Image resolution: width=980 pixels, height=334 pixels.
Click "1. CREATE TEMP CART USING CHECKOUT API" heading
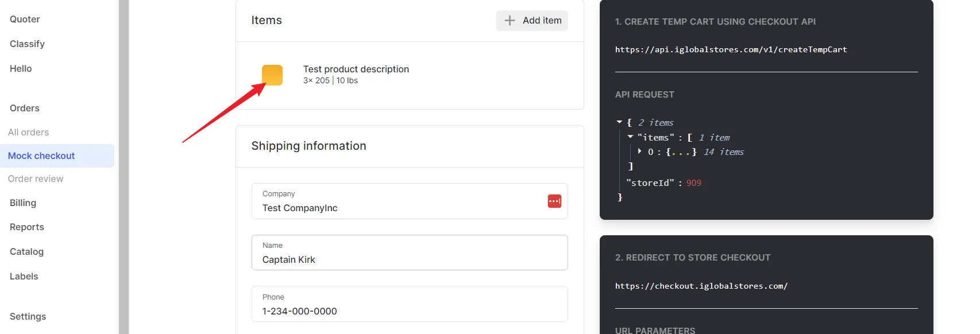coord(715,21)
